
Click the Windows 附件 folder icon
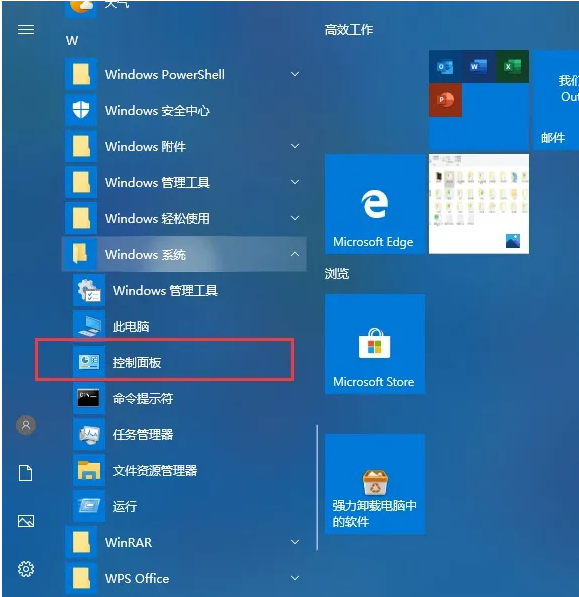point(81,146)
